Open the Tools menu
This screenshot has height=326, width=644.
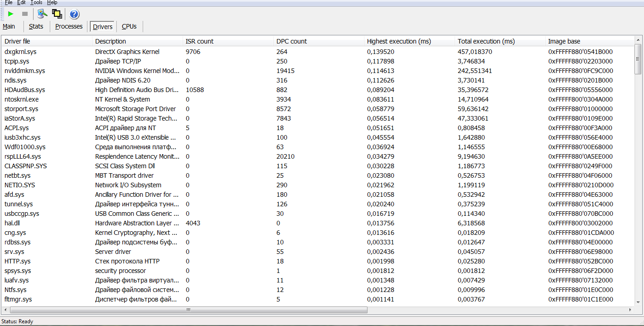tap(36, 2)
